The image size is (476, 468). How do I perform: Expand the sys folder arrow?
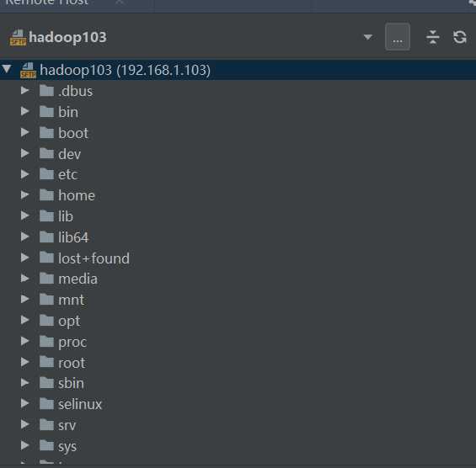tap(25, 445)
